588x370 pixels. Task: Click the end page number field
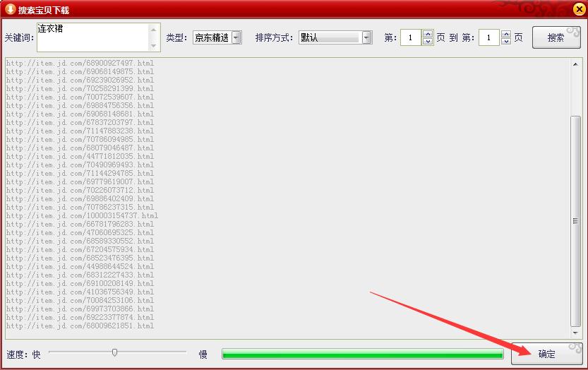click(489, 37)
